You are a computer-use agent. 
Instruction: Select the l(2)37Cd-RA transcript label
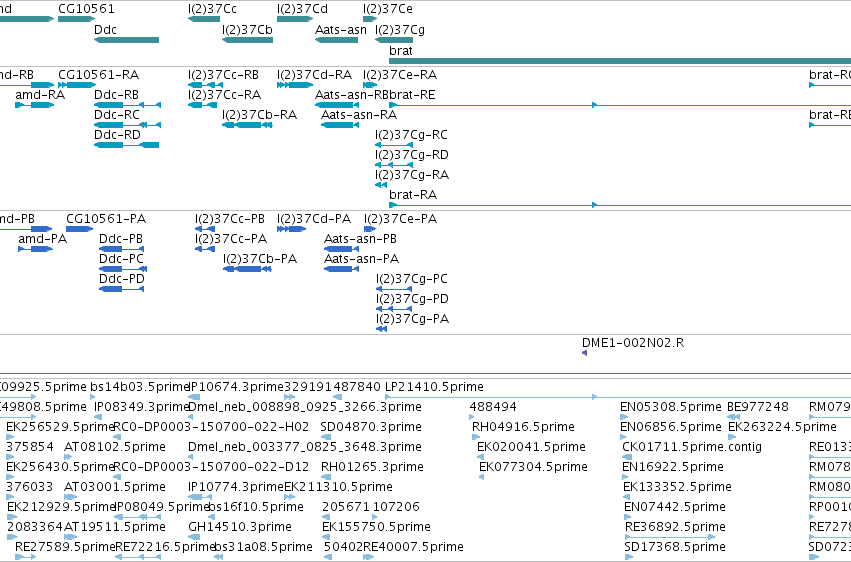click(314, 74)
